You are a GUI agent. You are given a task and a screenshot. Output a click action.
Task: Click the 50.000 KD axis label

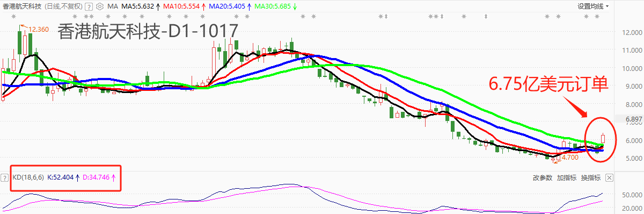click(632, 195)
